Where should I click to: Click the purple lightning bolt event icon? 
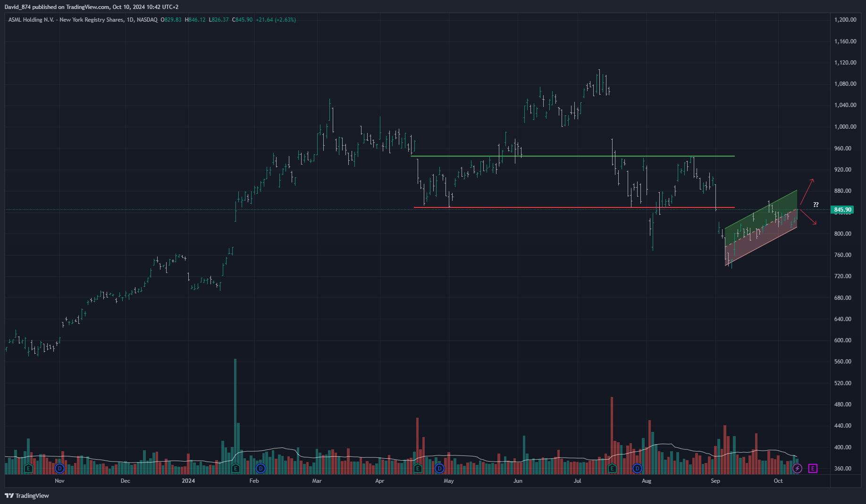(x=797, y=468)
